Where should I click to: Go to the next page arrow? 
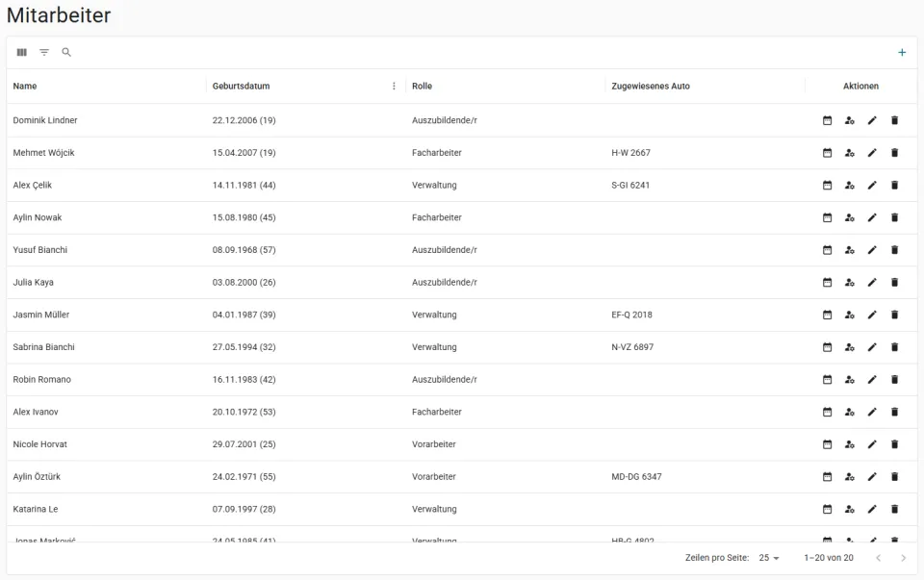903,558
